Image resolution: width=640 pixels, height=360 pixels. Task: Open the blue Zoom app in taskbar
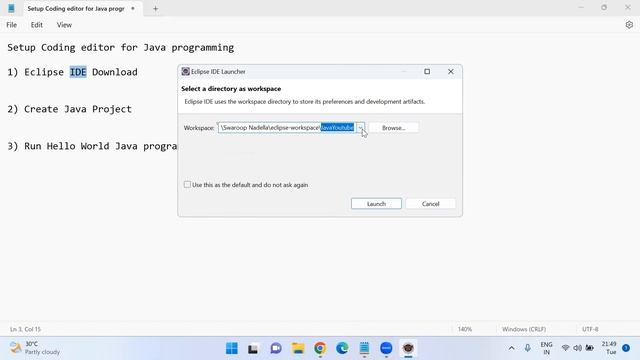click(x=386, y=348)
